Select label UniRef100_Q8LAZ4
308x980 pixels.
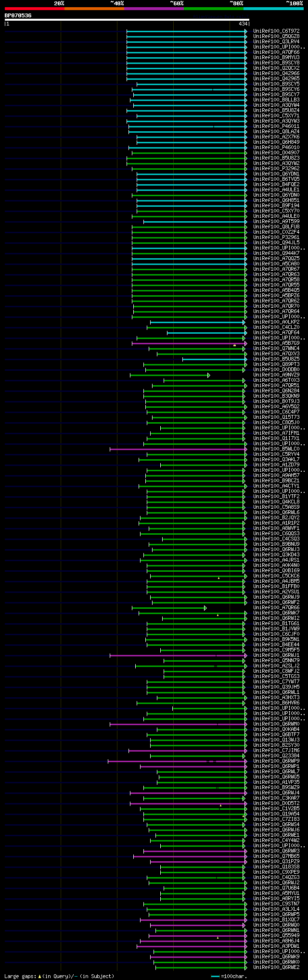pos(276,132)
